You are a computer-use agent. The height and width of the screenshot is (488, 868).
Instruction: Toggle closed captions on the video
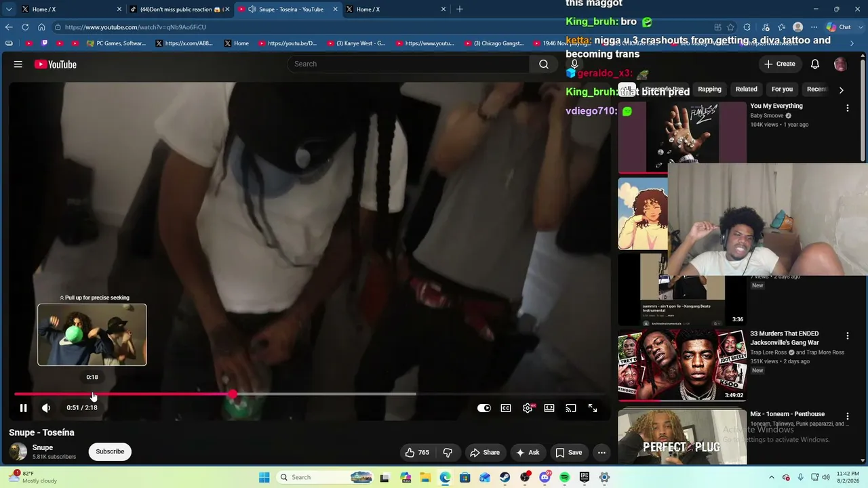506,408
